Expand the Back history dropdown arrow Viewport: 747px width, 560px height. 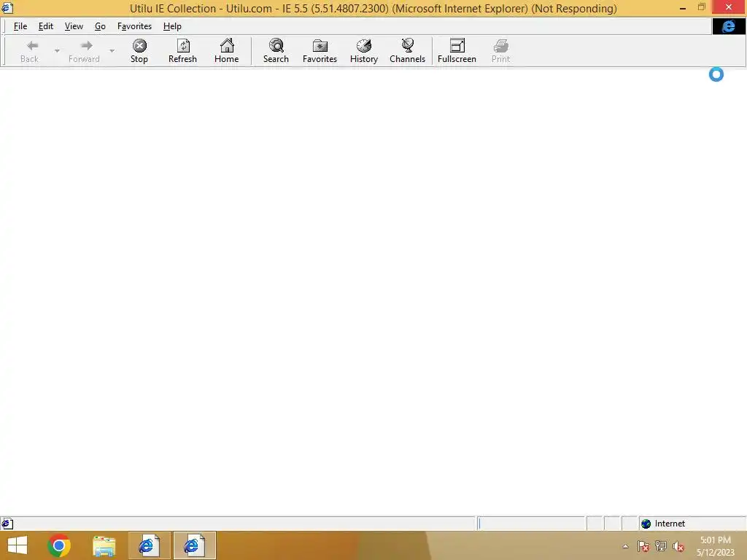pos(57,50)
